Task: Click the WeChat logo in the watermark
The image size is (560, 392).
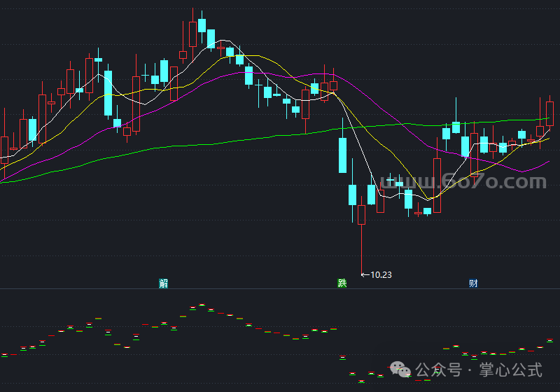Action: pyautogui.click(x=402, y=369)
